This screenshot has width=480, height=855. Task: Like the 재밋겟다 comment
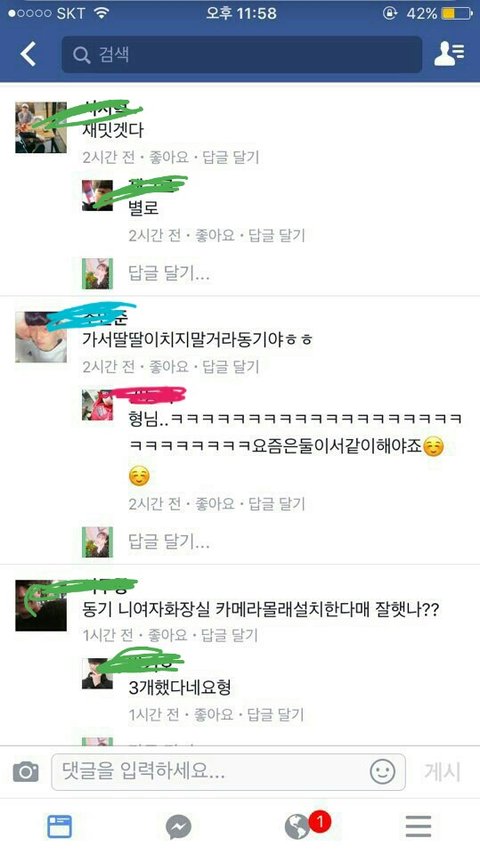tap(169, 158)
